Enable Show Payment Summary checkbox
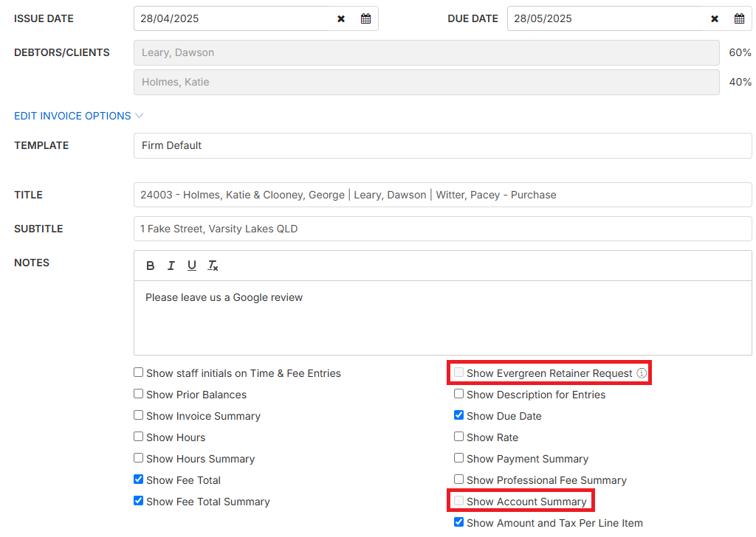This screenshot has width=756, height=537. coord(459,459)
